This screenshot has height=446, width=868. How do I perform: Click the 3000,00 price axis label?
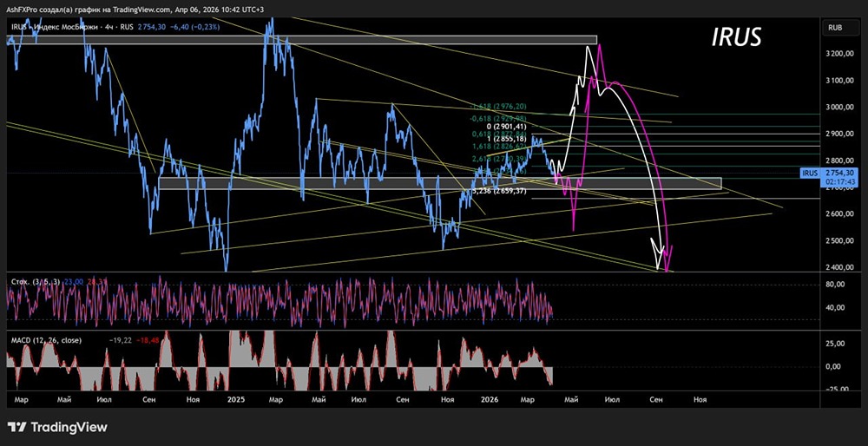click(x=840, y=108)
